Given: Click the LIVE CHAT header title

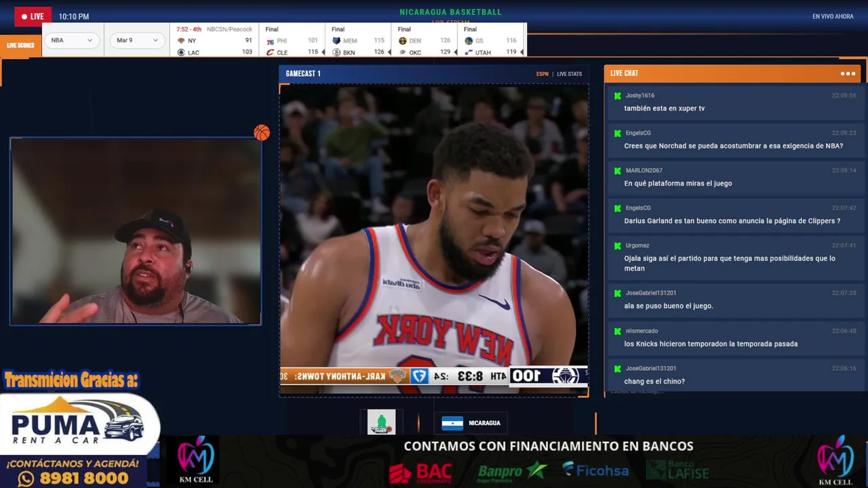Looking at the screenshot, I should click(624, 73).
